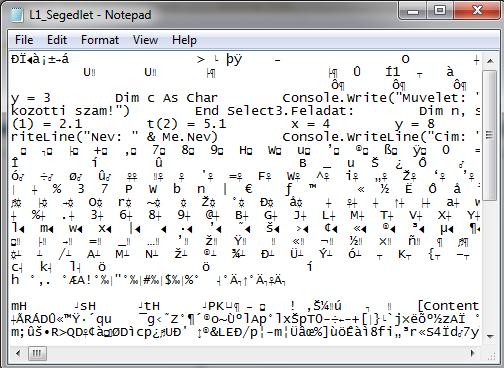Click the horizontal scrollbar thumb
Viewport: 504px width, 368px height.
[x=37, y=353]
